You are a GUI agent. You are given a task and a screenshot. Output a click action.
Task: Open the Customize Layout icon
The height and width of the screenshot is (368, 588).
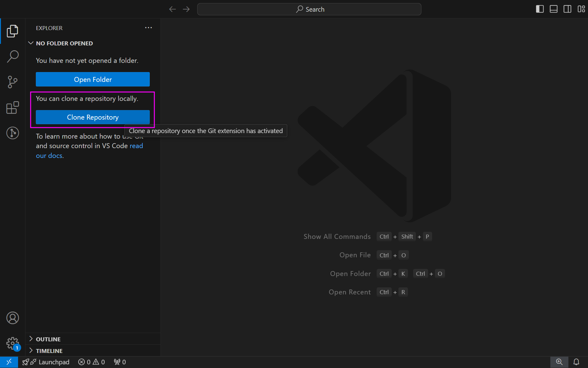point(581,9)
